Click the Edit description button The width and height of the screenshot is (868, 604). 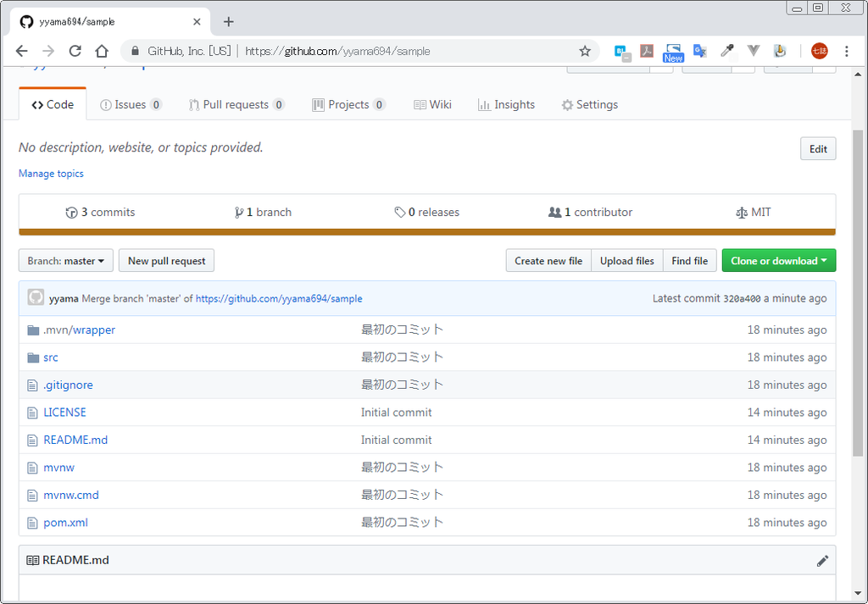[x=818, y=149]
